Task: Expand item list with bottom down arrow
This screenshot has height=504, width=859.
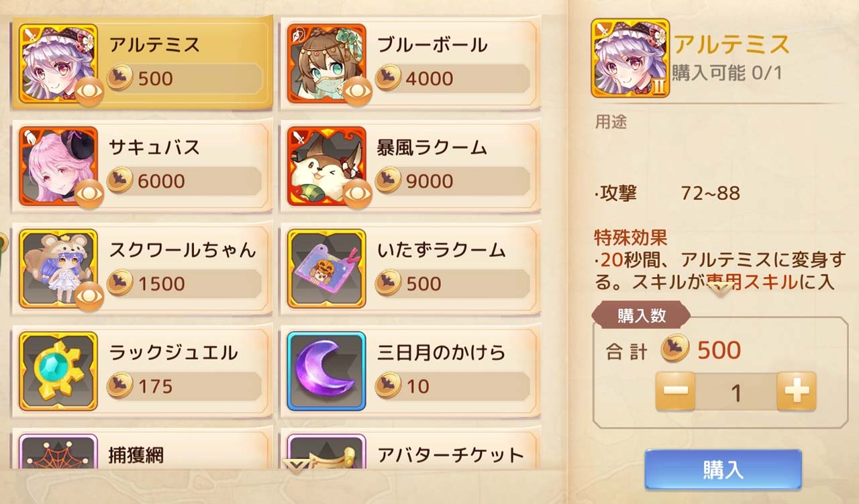Action: point(296,464)
